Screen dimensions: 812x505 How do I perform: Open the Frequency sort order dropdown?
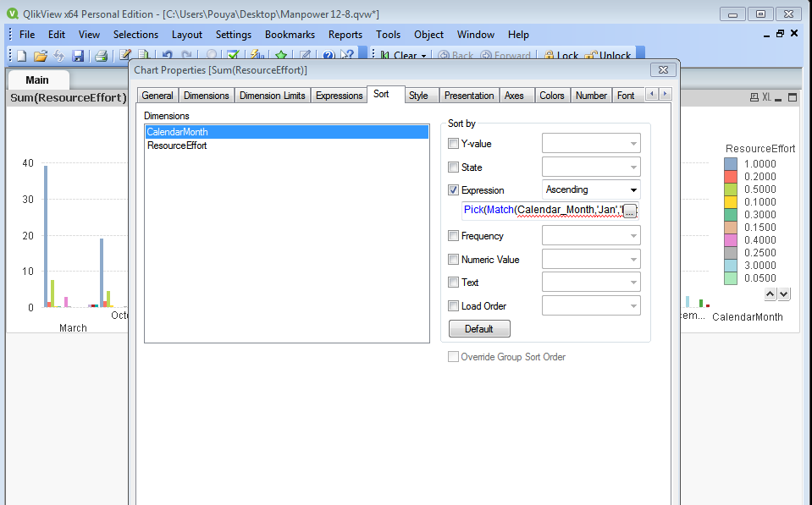point(591,235)
